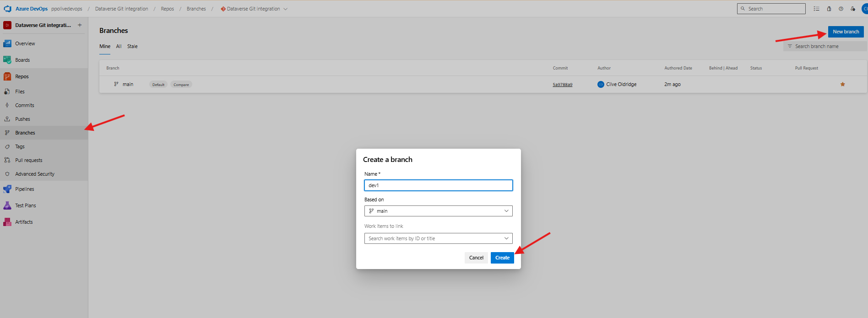Open the user profile avatar
The height and width of the screenshot is (318, 868).
[x=865, y=9]
